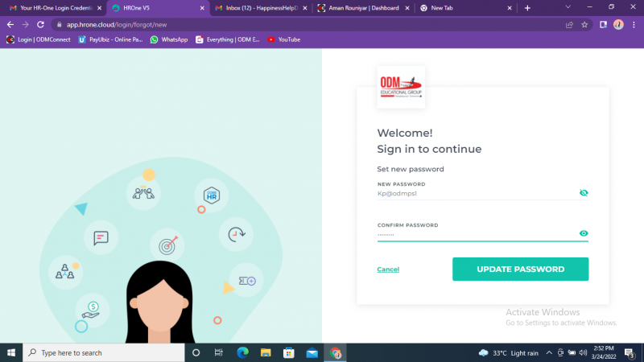Viewport: 644px width, 362px height.
Task: Toggle visibility of the New Password field
Action: pyautogui.click(x=584, y=193)
